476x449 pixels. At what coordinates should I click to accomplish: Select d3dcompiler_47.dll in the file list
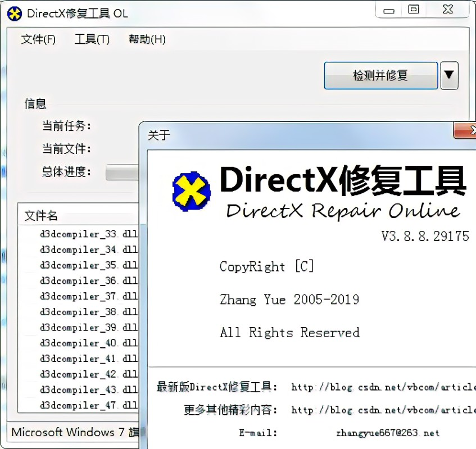[x=89, y=405]
